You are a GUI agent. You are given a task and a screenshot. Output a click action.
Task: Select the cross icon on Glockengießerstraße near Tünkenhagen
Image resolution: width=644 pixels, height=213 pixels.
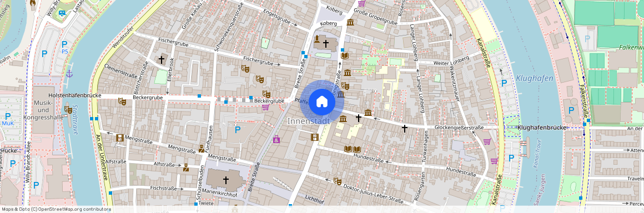pyautogui.click(x=405, y=129)
